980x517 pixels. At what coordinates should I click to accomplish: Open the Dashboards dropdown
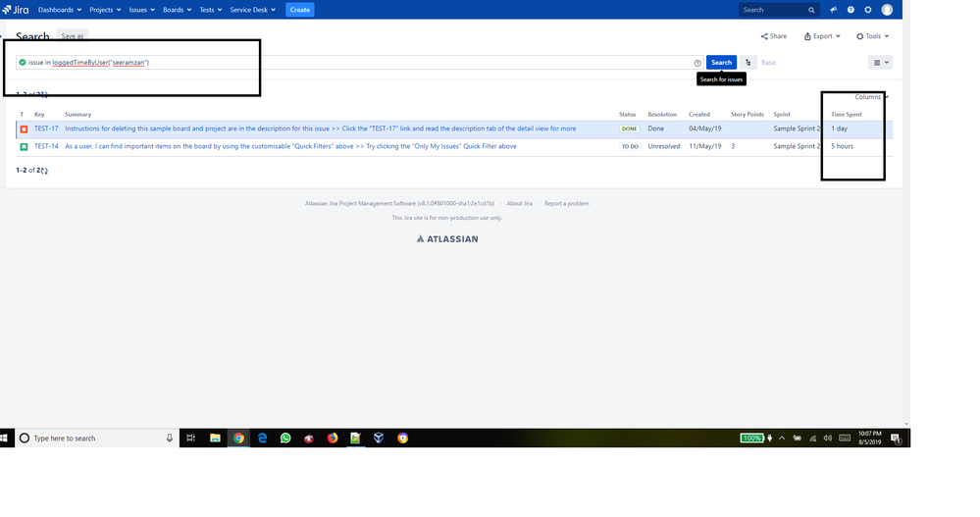[60, 10]
